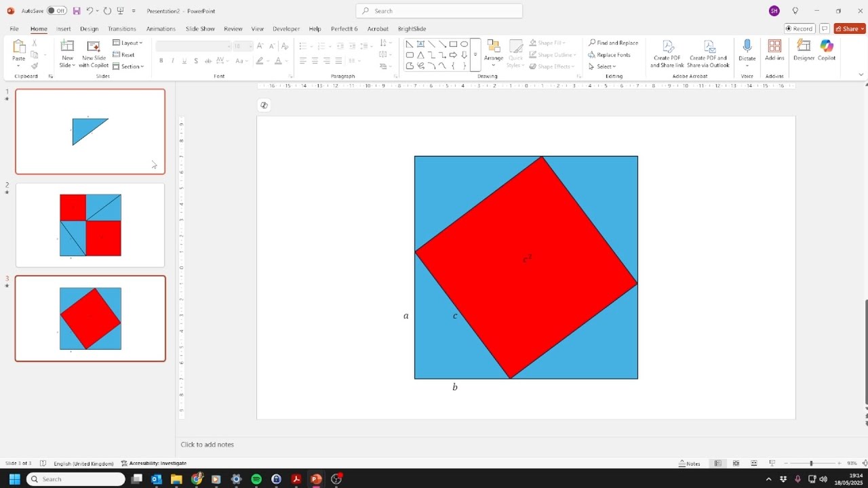Screen dimensions: 868x488
Task: Click the Record button
Action: [799, 28]
